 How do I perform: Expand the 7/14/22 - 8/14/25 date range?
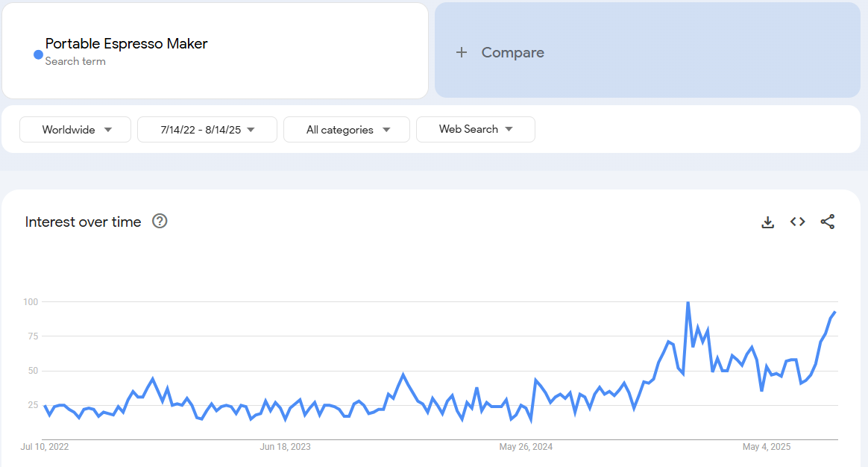point(207,129)
